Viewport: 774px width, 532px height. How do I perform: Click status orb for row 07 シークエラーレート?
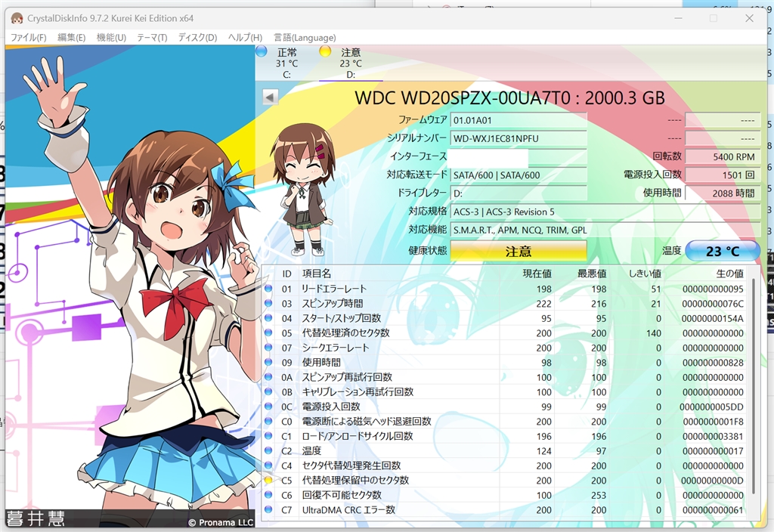268,348
